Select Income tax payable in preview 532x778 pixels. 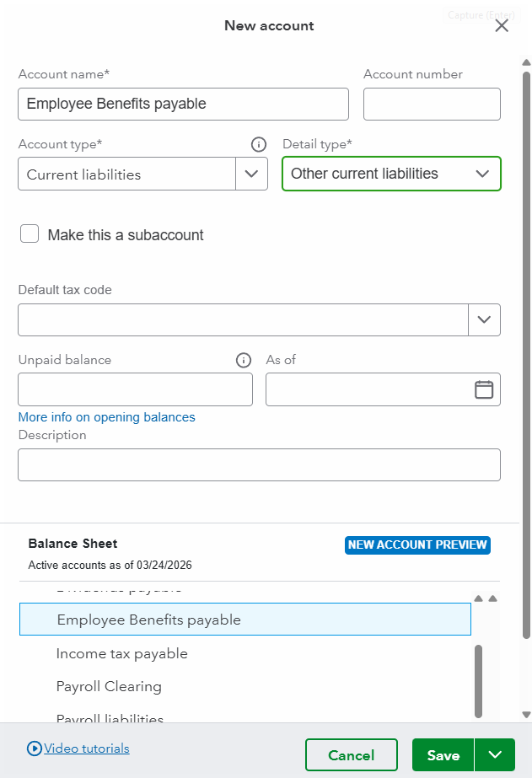(121, 653)
